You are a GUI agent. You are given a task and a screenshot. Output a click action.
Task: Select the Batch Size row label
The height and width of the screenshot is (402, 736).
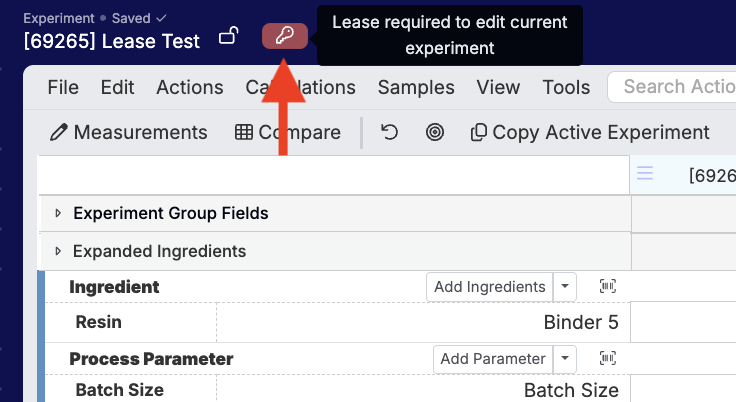pos(120,390)
